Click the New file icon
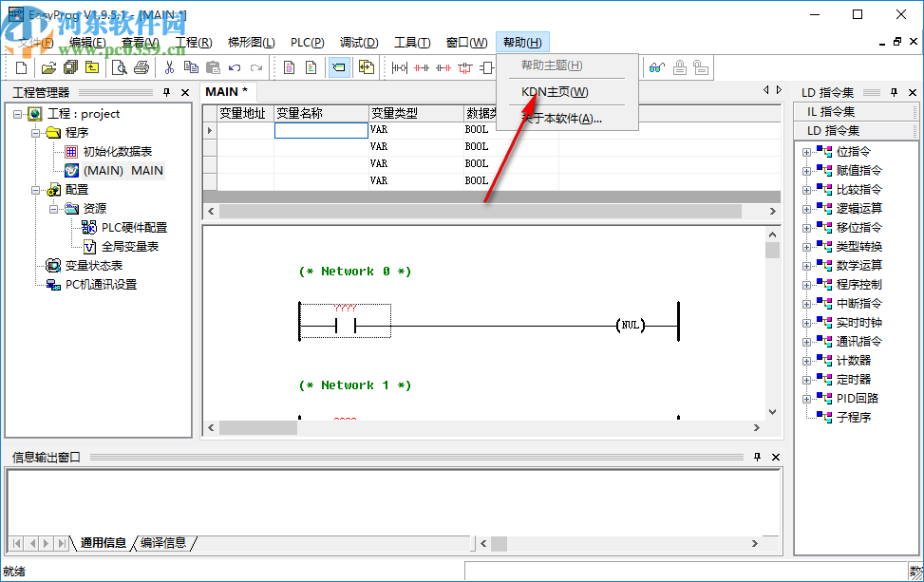 point(21,67)
